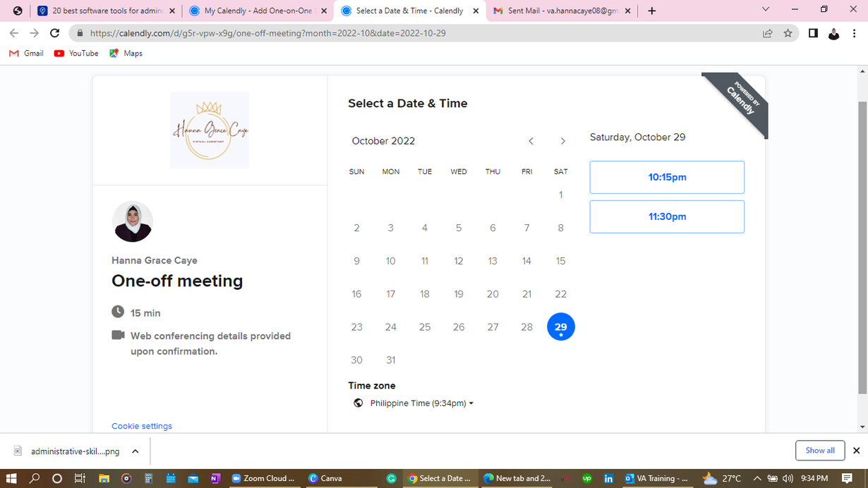Viewport: 868px width, 488px height.
Task: Open the browser side panel icon
Action: (x=813, y=33)
